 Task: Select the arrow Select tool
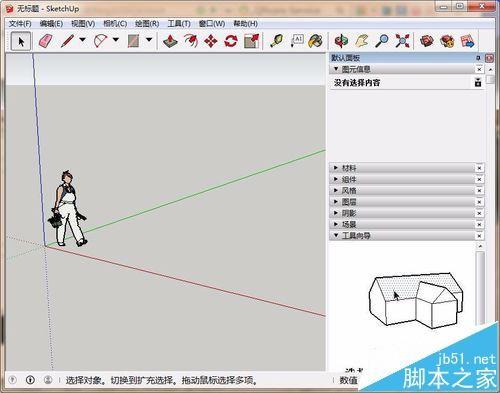(21, 42)
